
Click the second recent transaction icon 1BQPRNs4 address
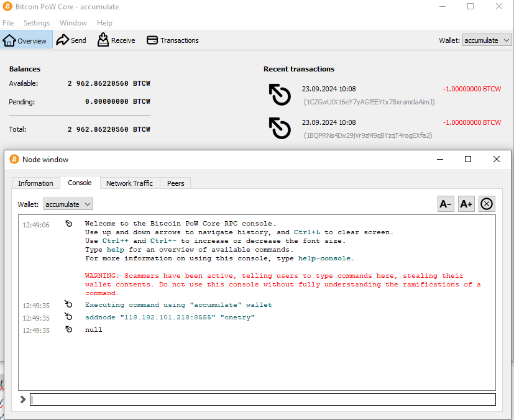(280, 128)
